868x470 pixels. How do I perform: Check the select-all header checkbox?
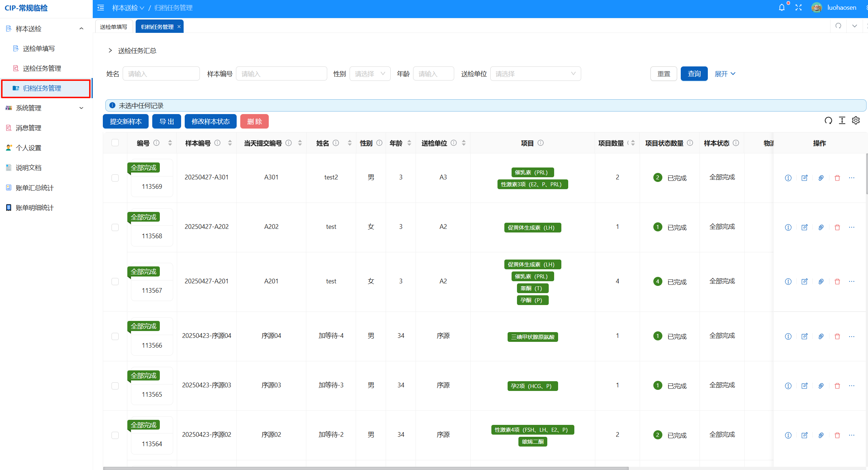coord(115,143)
